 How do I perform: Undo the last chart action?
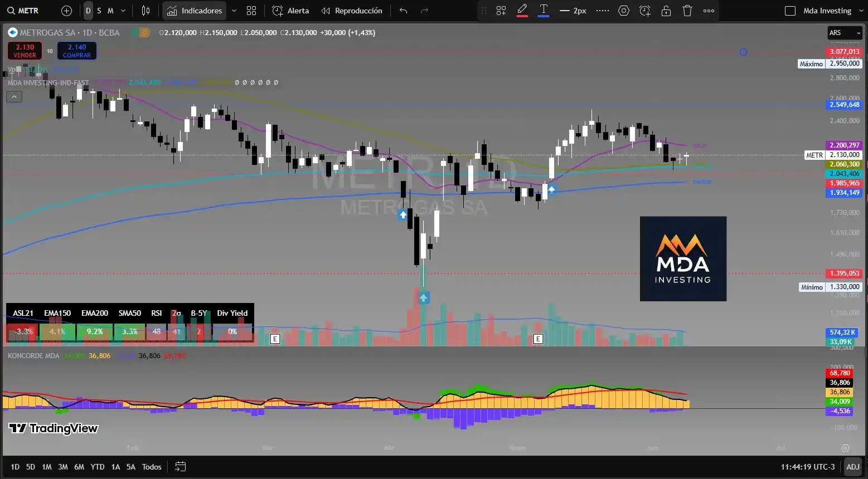pyautogui.click(x=404, y=11)
